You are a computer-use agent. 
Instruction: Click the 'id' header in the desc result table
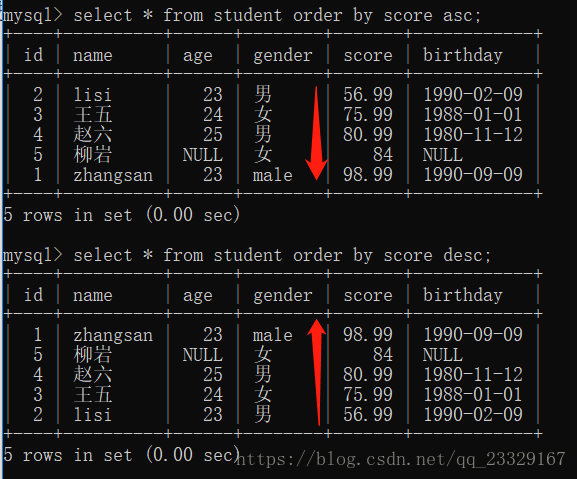[x=33, y=295]
